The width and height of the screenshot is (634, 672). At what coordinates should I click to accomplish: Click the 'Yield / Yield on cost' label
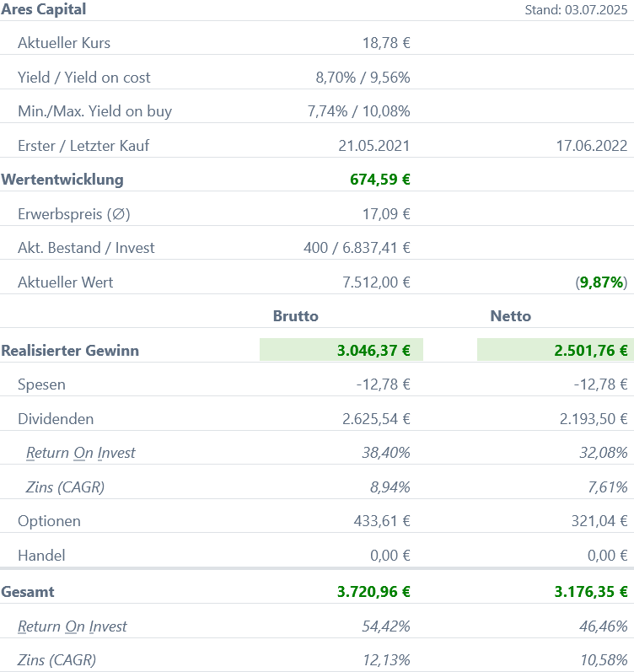click(84, 78)
